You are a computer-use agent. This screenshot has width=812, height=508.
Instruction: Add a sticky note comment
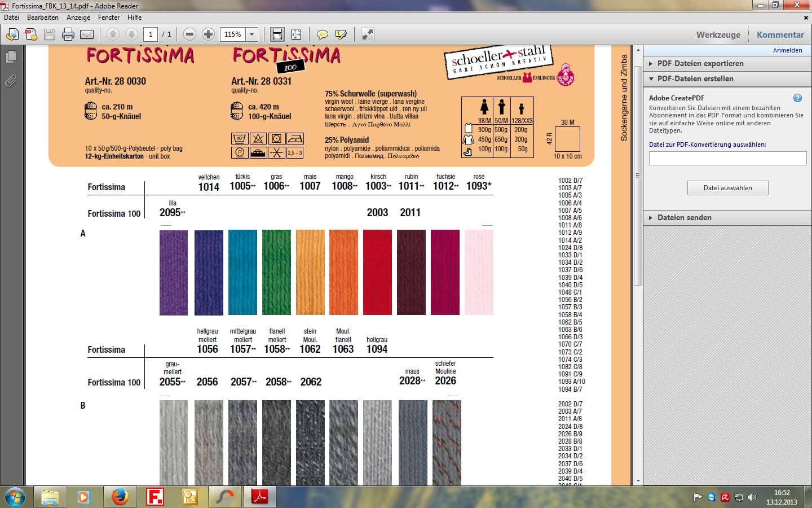322,34
